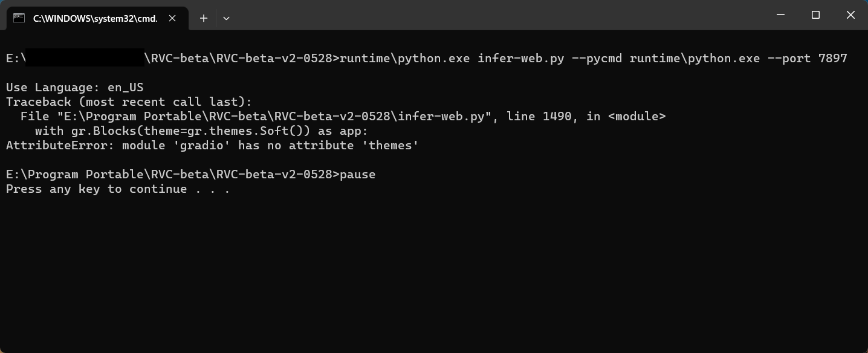This screenshot has height=353, width=868.
Task: Click the chevron icon next to the new tab button
Action: point(226,18)
